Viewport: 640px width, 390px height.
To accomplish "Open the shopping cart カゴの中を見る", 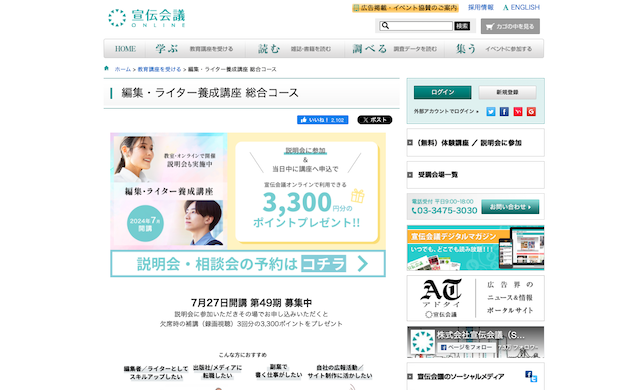I will (x=510, y=26).
